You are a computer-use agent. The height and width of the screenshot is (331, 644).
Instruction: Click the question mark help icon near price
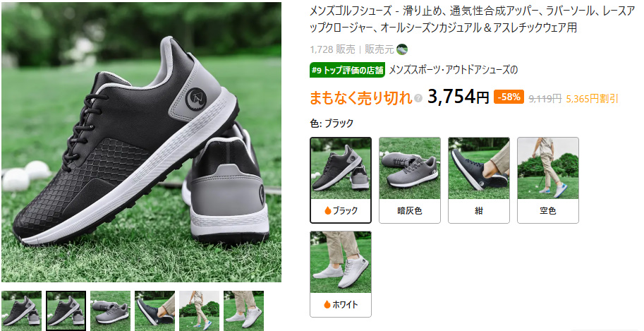(x=418, y=98)
